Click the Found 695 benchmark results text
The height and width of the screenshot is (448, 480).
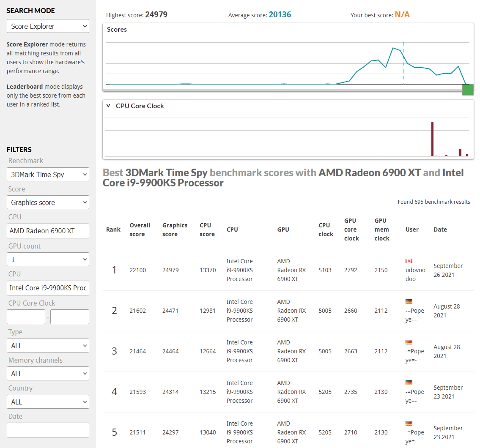coord(434,202)
